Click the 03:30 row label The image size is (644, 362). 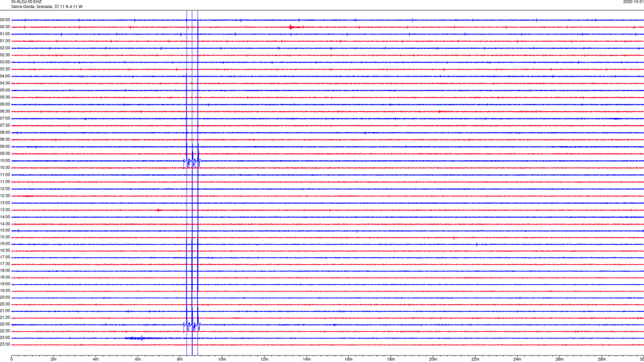pos(5,69)
